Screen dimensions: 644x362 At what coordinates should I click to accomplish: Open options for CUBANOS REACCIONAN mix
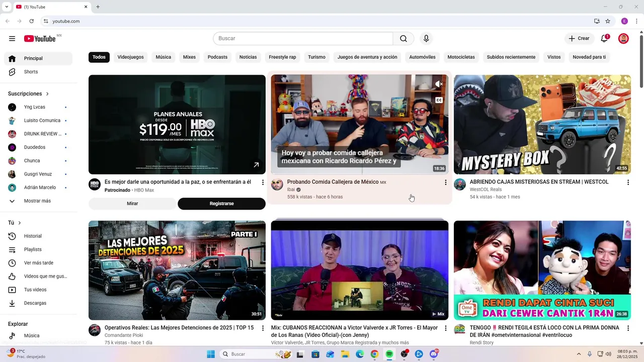pos(445,328)
